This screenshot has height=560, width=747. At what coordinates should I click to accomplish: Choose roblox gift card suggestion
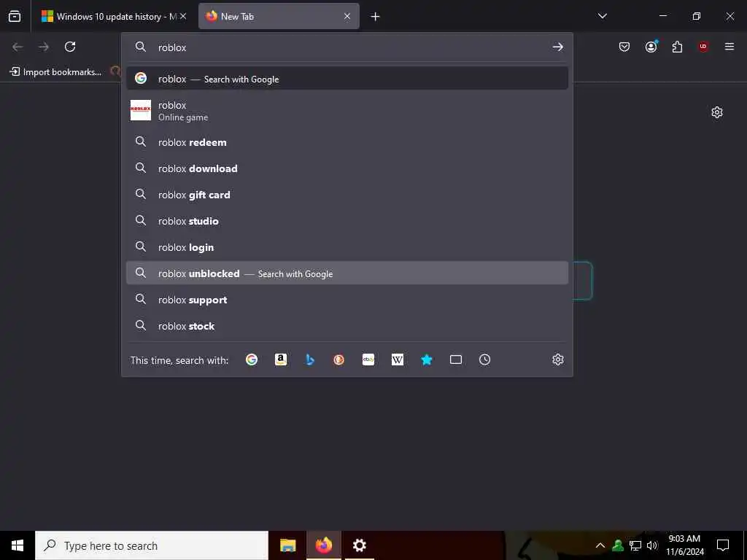click(347, 194)
